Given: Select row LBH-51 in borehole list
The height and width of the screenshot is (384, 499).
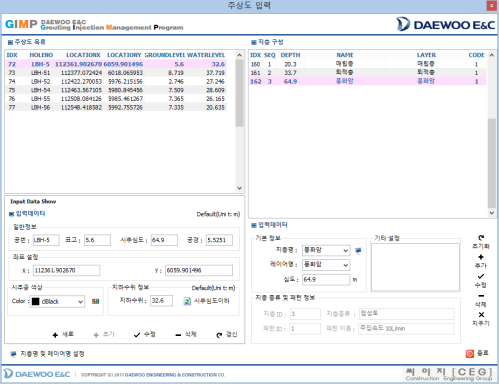Looking at the screenshot, I should pyautogui.click(x=116, y=73).
